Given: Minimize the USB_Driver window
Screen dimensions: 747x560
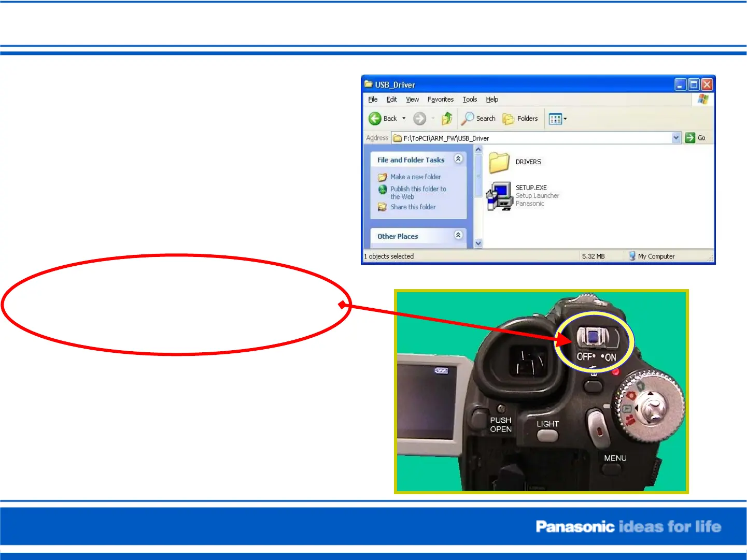Looking at the screenshot, I should click(681, 84).
